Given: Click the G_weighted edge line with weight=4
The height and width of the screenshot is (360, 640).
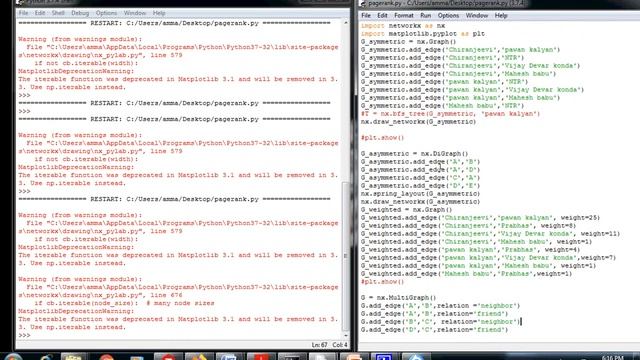Looking at the screenshot, I should (x=470, y=250).
